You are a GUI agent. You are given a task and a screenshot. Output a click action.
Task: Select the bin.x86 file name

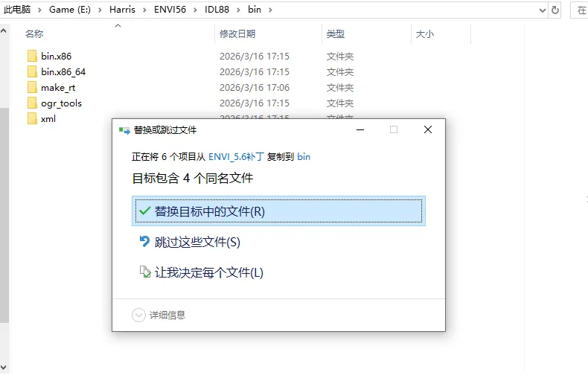click(x=57, y=57)
